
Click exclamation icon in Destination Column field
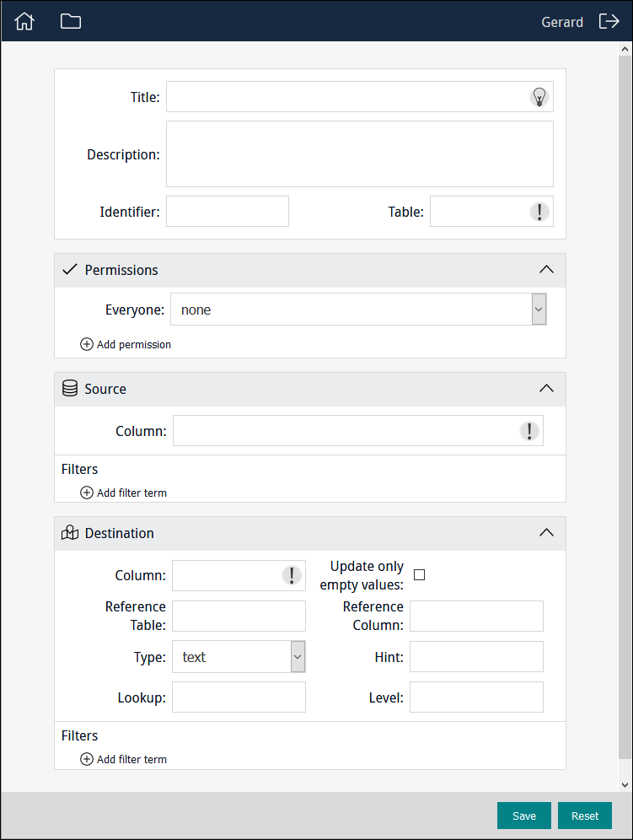(291, 575)
